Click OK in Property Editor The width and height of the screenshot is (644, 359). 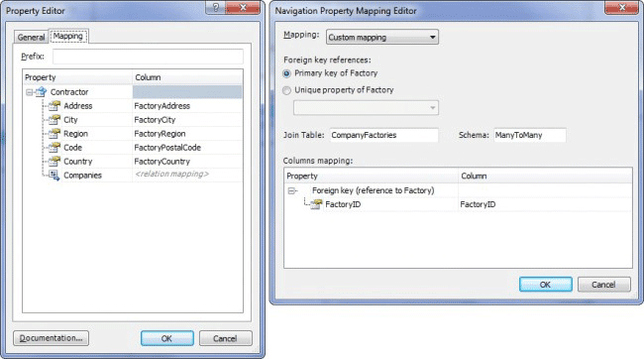coord(166,338)
